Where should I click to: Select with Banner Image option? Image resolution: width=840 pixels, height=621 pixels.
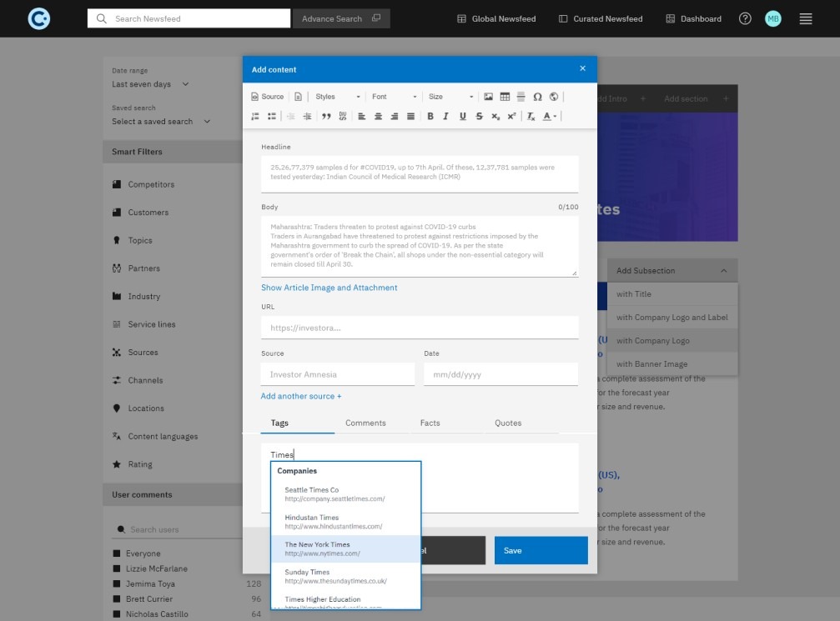coord(671,364)
